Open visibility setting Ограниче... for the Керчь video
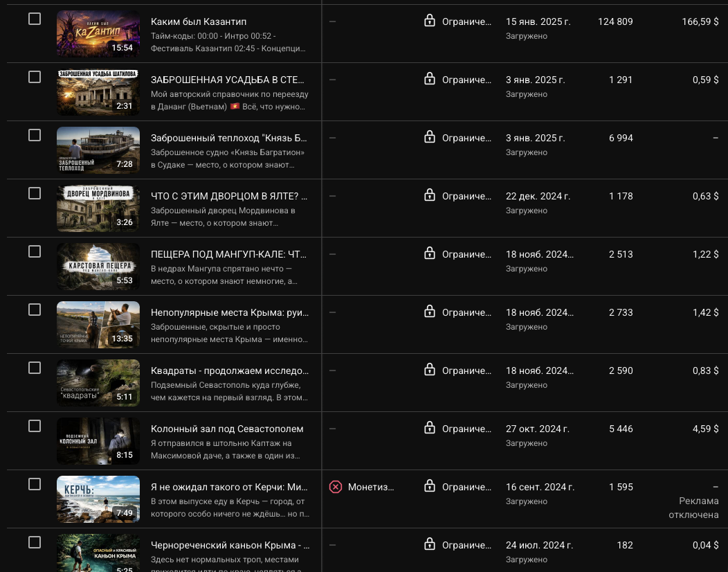728x572 pixels. coord(466,487)
